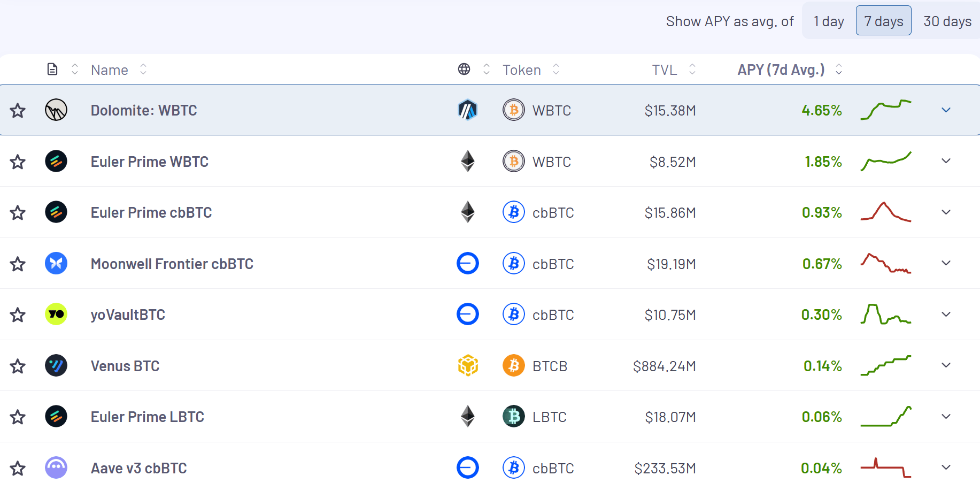Expand Moonwell Frontier cbBTC row
The image size is (980, 483).
pos(946,263)
